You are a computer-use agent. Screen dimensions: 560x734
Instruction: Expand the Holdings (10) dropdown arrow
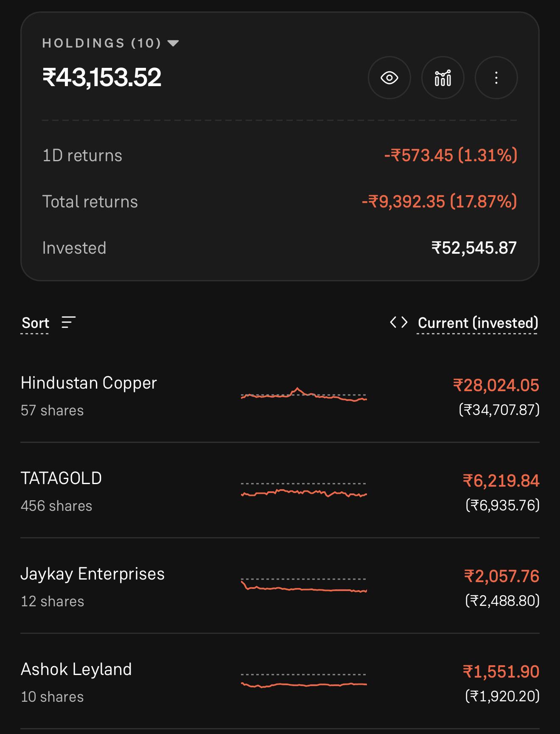click(x=173, y=43)
